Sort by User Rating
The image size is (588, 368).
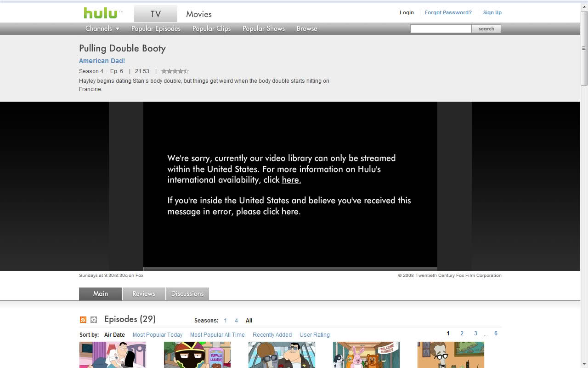315,335
